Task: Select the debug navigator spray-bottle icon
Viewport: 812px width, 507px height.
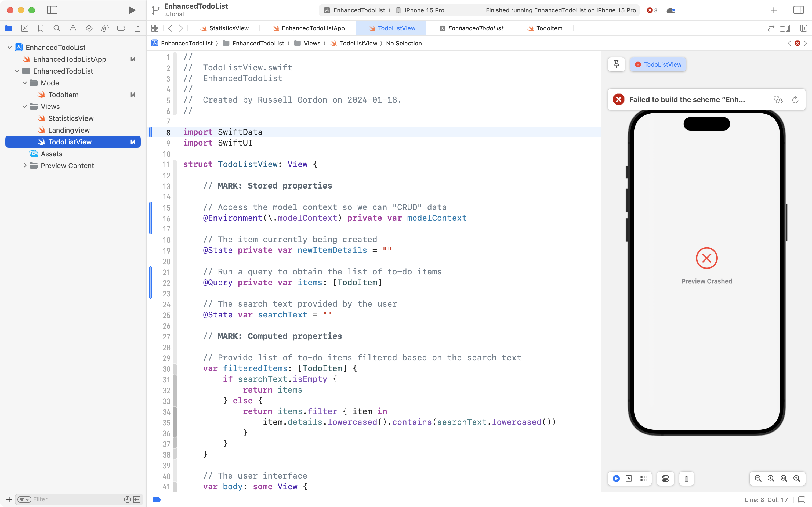Action: 105,28
